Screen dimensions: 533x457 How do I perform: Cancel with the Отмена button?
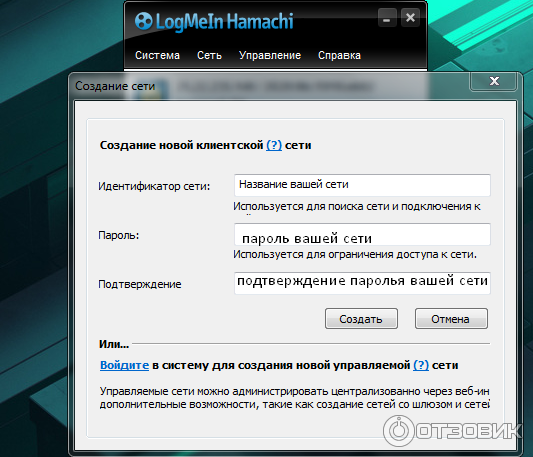point(451,319)
